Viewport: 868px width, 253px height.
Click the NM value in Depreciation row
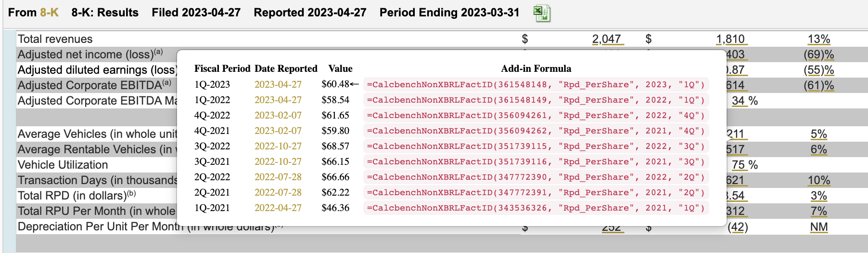818,226
